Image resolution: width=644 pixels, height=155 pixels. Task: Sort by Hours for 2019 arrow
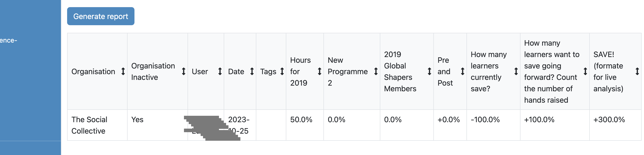click(x=319, y=71)
